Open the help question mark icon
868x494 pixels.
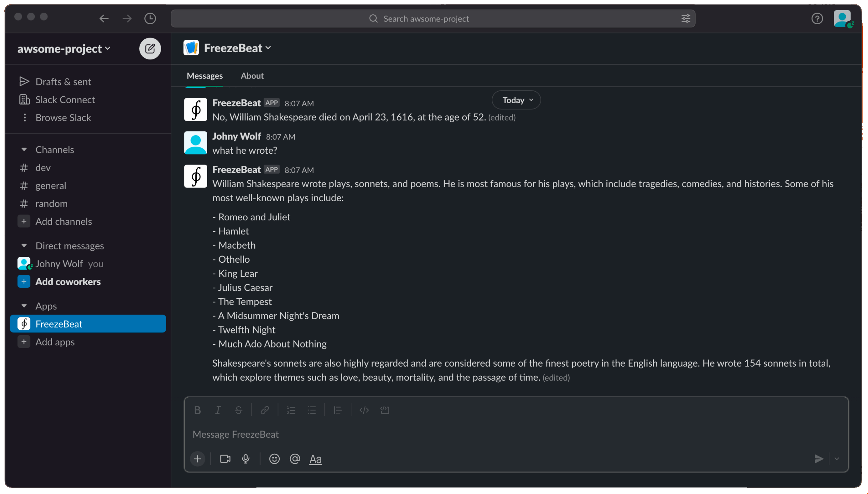(x=816, y=18)
